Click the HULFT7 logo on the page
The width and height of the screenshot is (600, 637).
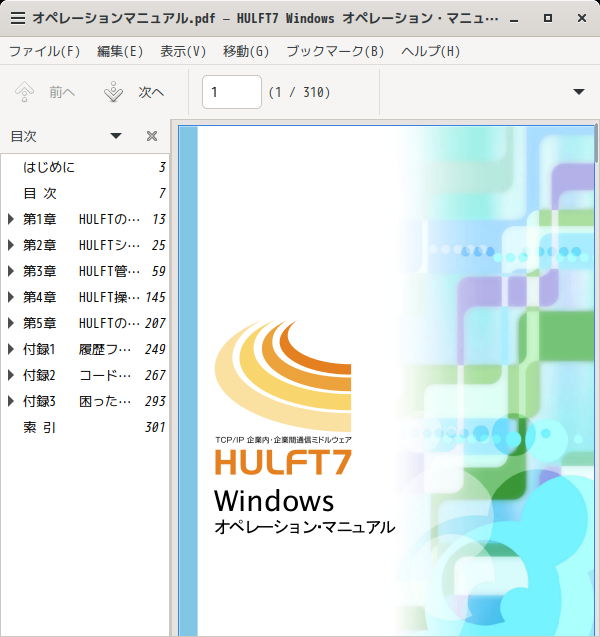coord(283,462)
